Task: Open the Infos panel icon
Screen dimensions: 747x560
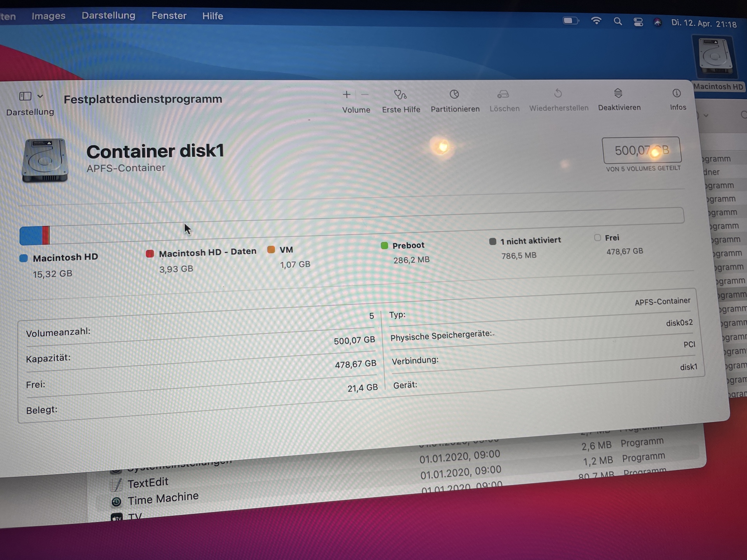Action: point(676,93)
